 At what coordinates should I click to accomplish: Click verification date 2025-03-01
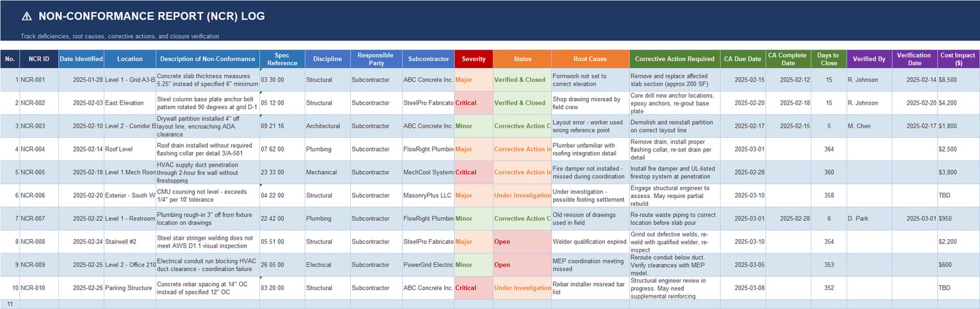point(916,219)
